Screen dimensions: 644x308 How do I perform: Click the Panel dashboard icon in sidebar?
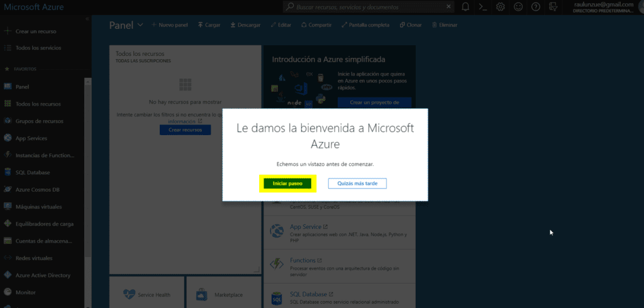(8, 87)
